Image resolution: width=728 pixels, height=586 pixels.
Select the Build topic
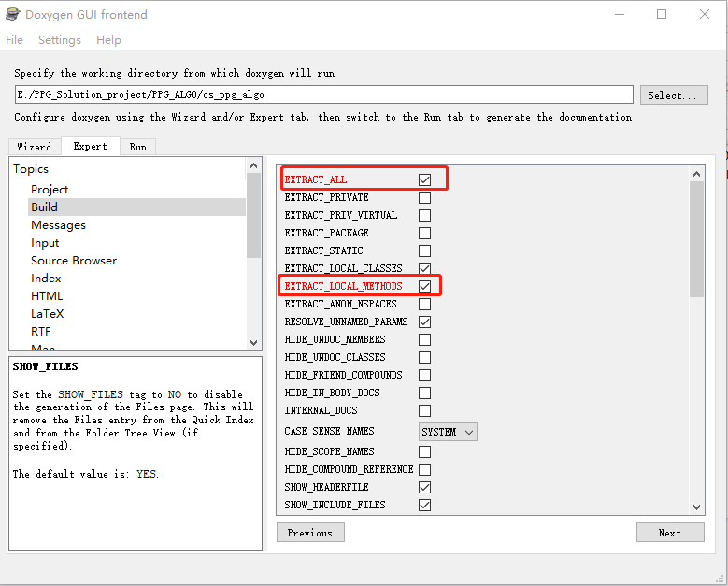45,207
